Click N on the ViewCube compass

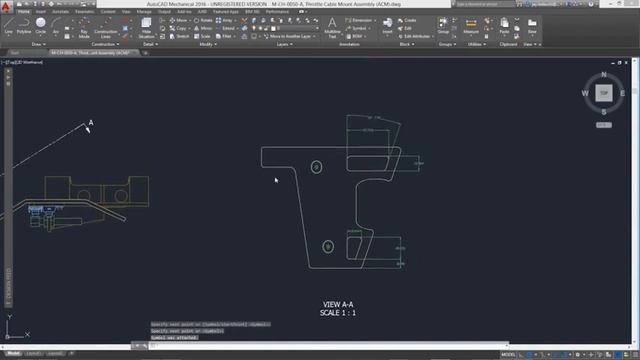coord(604,75)
